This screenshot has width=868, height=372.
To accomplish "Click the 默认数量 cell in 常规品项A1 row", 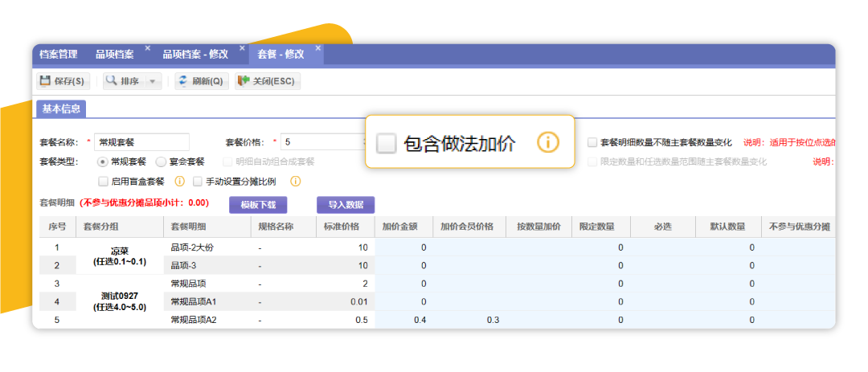I will click(x=728, y=301).
